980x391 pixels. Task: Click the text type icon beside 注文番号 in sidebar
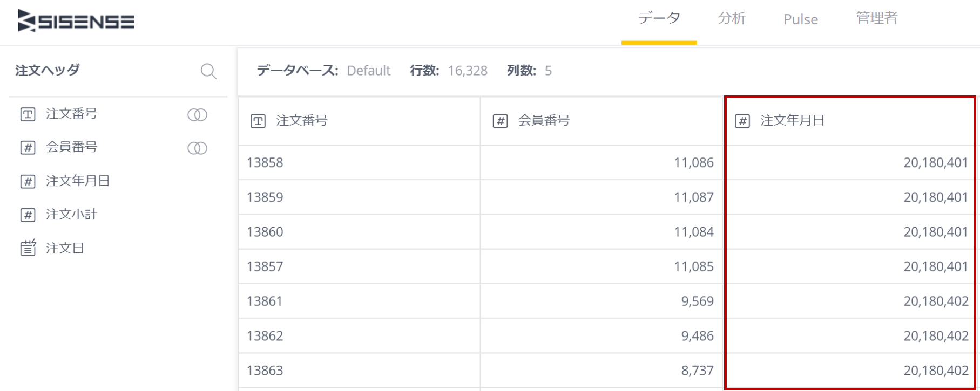click(28, 114)
